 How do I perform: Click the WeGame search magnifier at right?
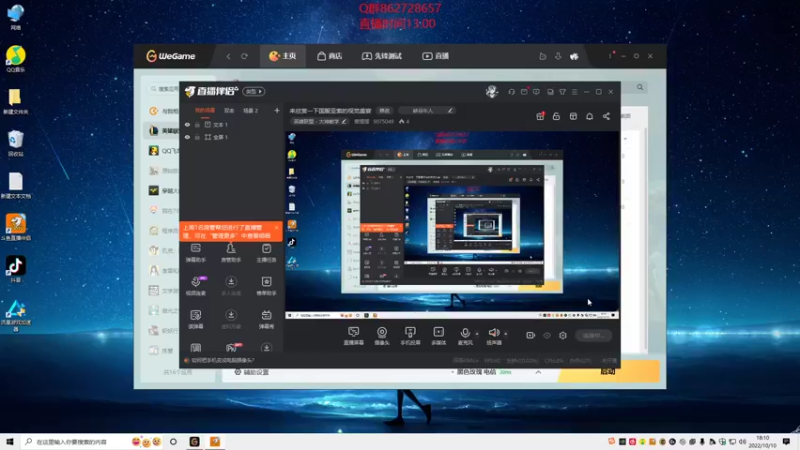640,87
